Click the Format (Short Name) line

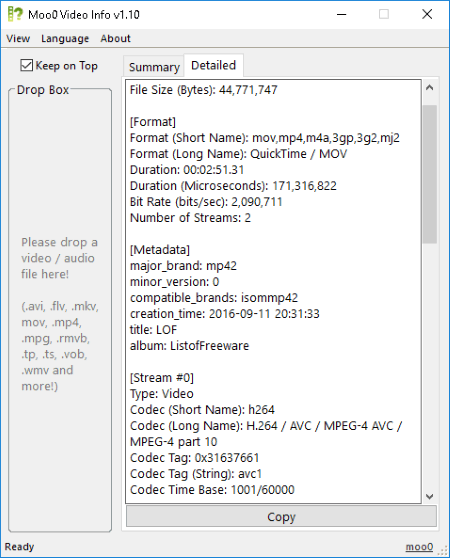coord(265,138)
